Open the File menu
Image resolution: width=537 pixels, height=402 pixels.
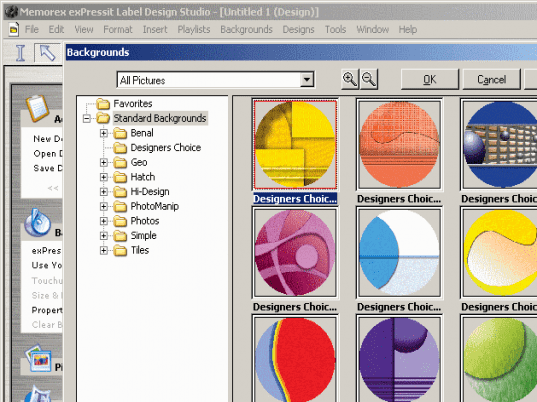click(x=32, y=29)
